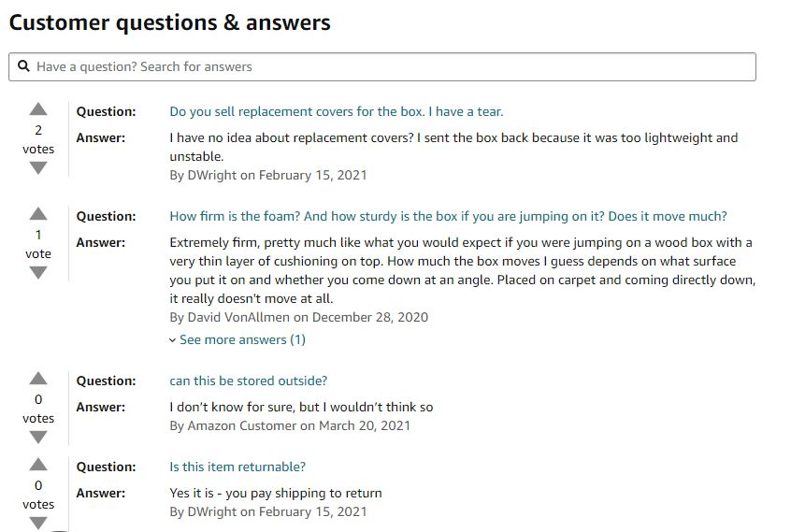Screen dimensions: 791x532
Task: Open "can this be stored outside?" question
Action: [x=248, y=381]
